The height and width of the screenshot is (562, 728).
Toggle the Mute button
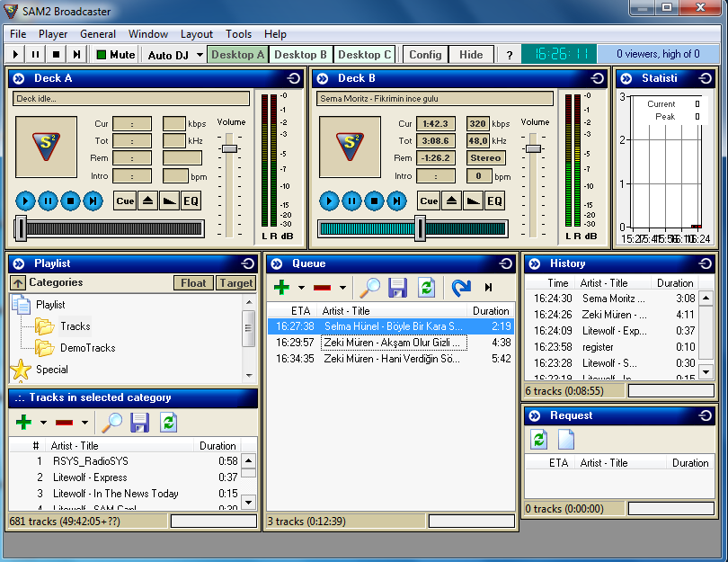pyautogui.click(x=116, y=55)
